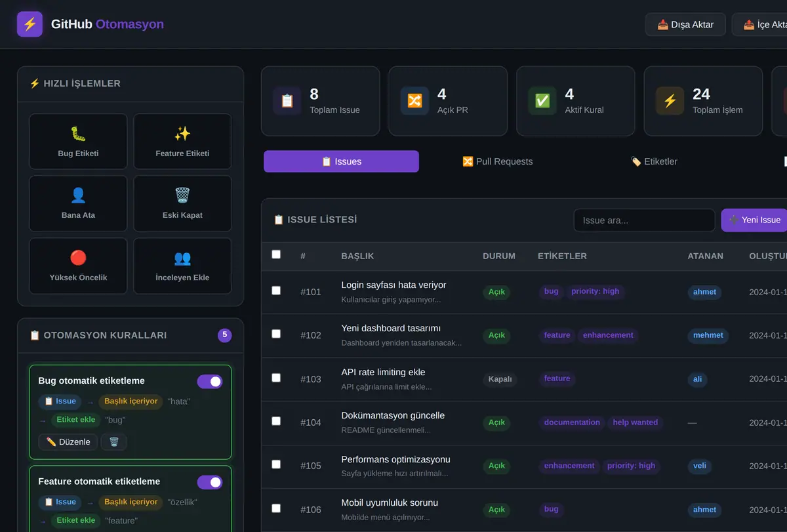
Task: Select the checkbox for issue #103
Action: point(276,377)
